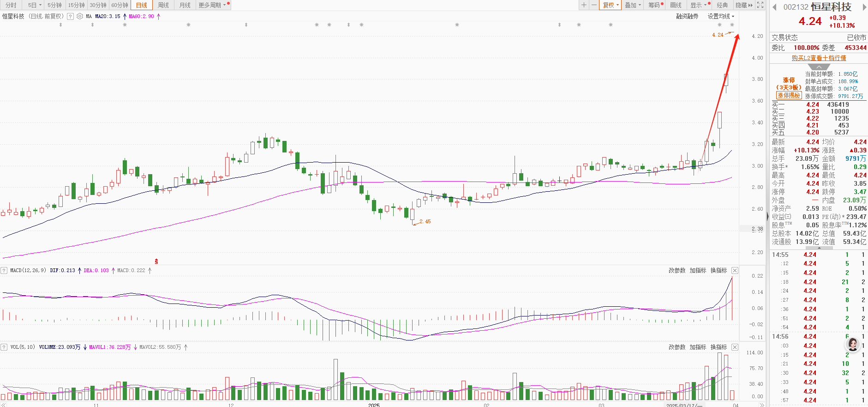Expand the order book depth arrow
This screenshot has height=407, width=868.
tap(819, 67)
